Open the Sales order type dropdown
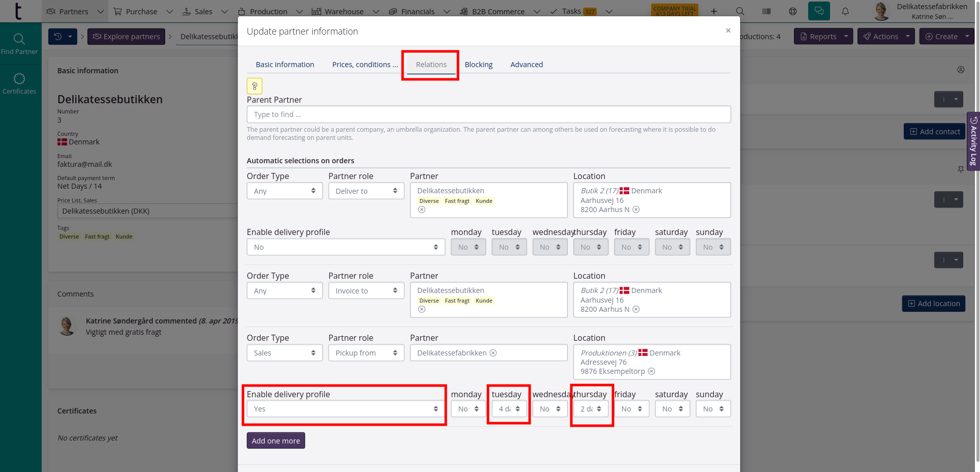 click(x=284, y=353)
